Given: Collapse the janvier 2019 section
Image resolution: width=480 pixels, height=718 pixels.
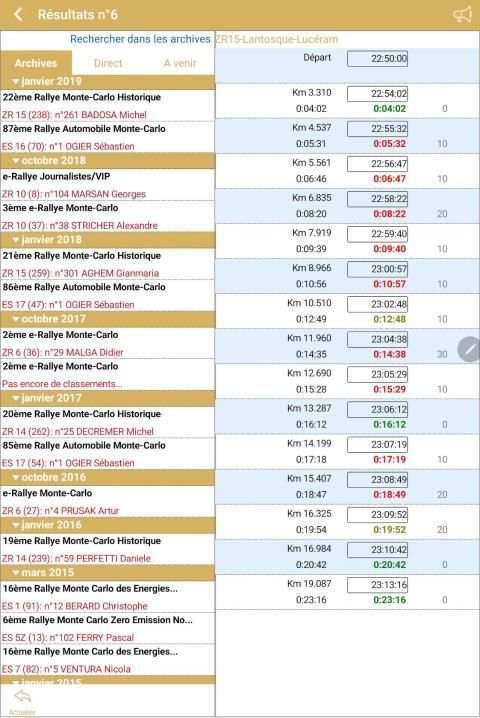Looking at the screenshot, I should coord(16,82).
